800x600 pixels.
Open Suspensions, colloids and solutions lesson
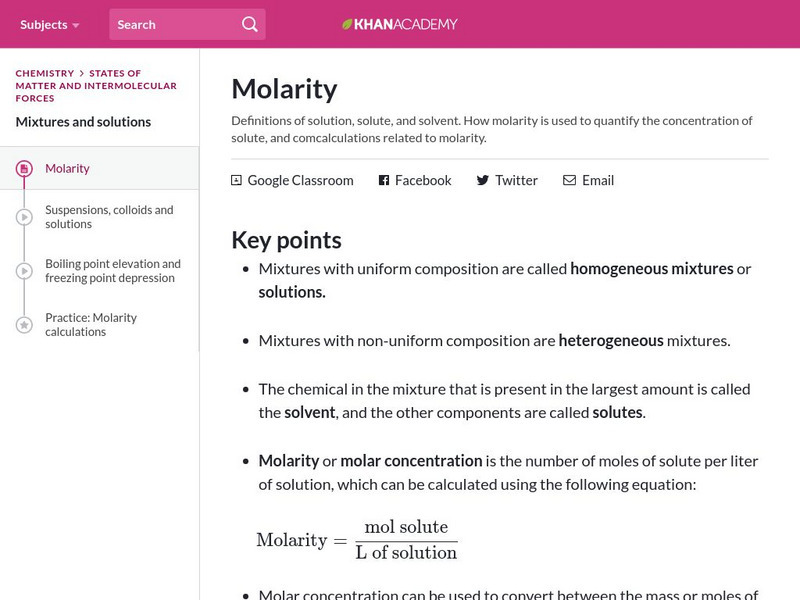pyautogui.click(x=109, y=217)
